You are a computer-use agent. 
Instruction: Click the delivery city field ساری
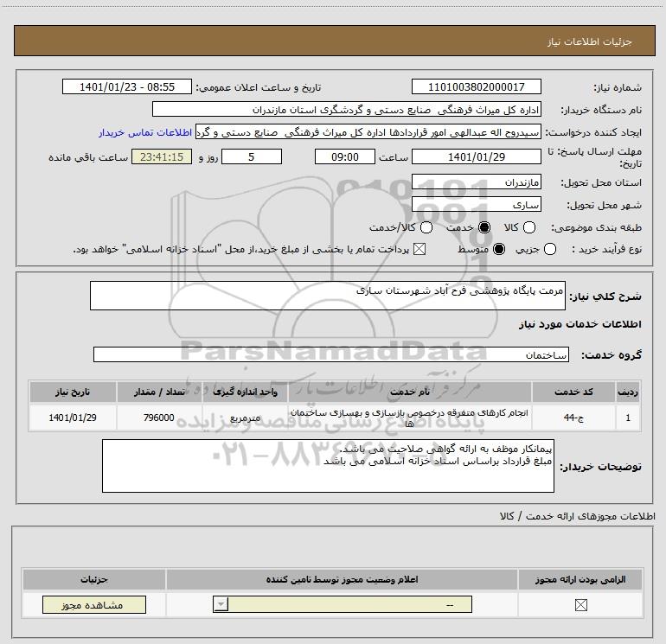[476, 205]
